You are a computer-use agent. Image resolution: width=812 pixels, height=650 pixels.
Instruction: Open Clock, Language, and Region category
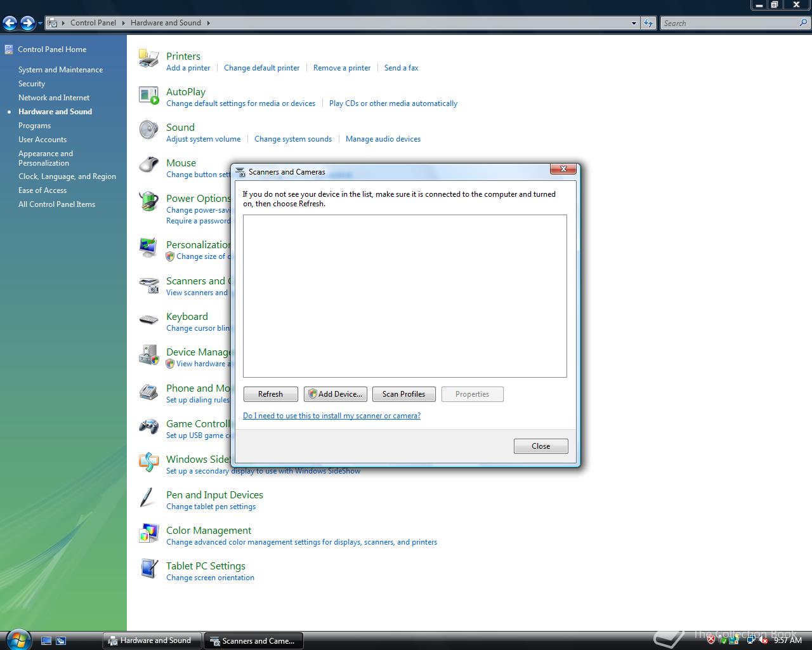pos(67,176)
